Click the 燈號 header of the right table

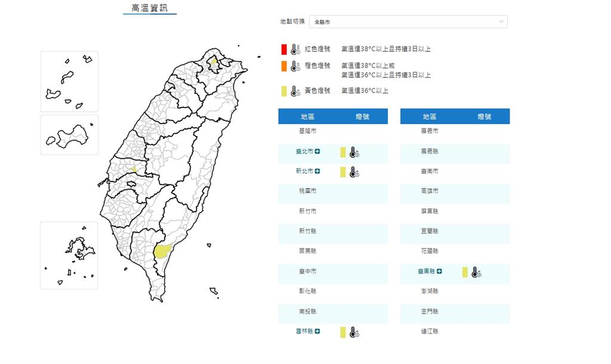[x=484, y=116]
